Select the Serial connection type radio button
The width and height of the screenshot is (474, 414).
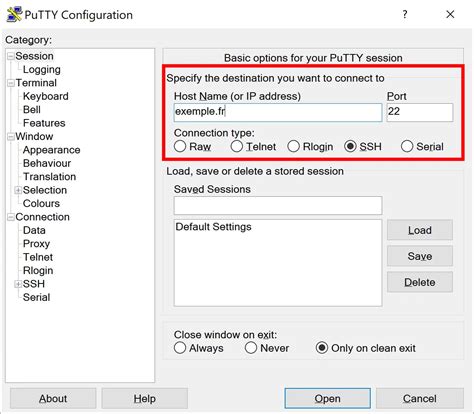407,146
